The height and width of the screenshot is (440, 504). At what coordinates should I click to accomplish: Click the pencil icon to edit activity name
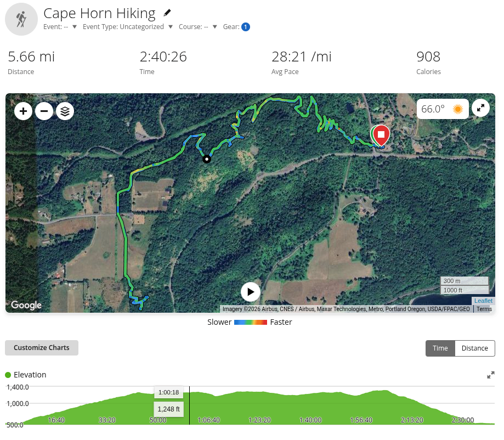coord(167,13)
